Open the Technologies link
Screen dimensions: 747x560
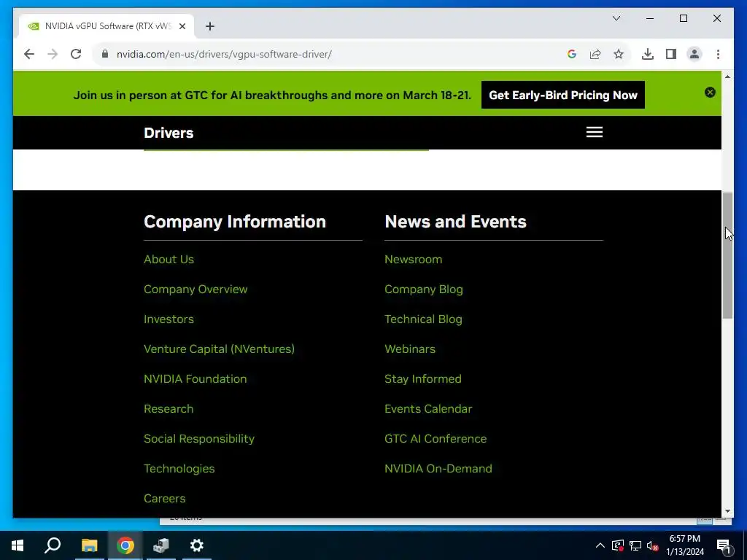[179, 469]
